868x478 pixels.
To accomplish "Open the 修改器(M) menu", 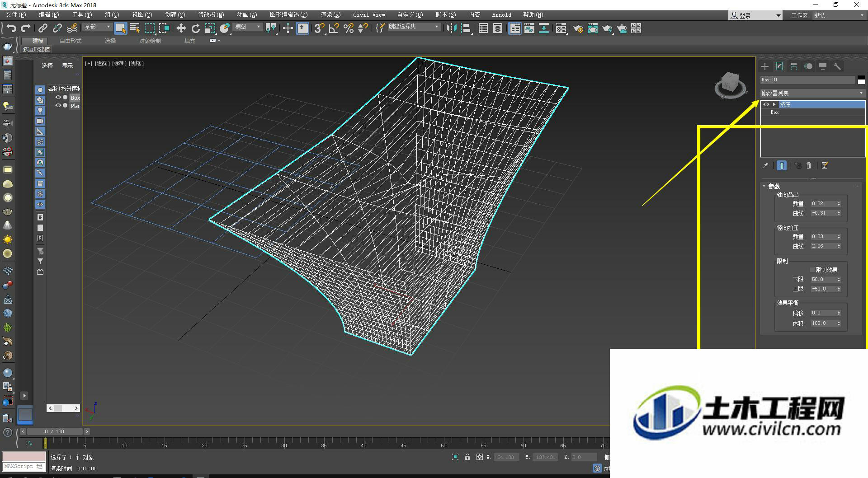I will click(x=211, y=15).
